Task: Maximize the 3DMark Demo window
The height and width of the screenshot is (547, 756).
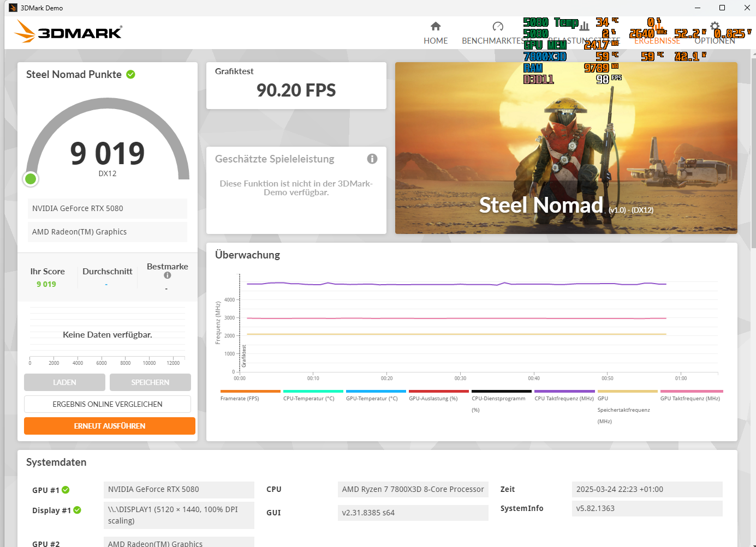Action: click(722, 8)
